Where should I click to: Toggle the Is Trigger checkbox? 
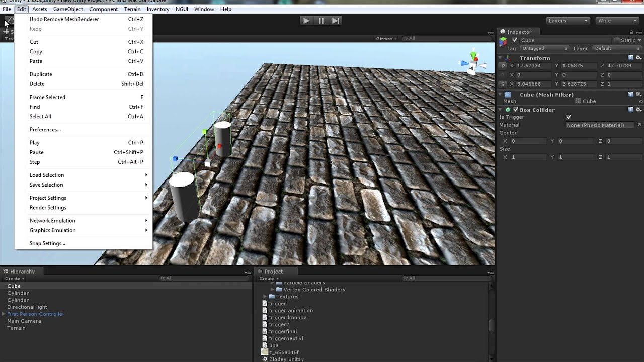pos(569,117)
